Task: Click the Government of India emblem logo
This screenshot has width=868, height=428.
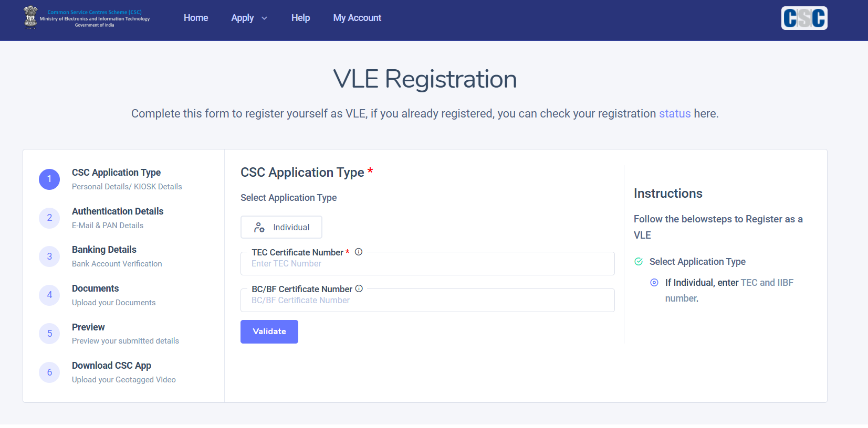Action: point(31,17)
